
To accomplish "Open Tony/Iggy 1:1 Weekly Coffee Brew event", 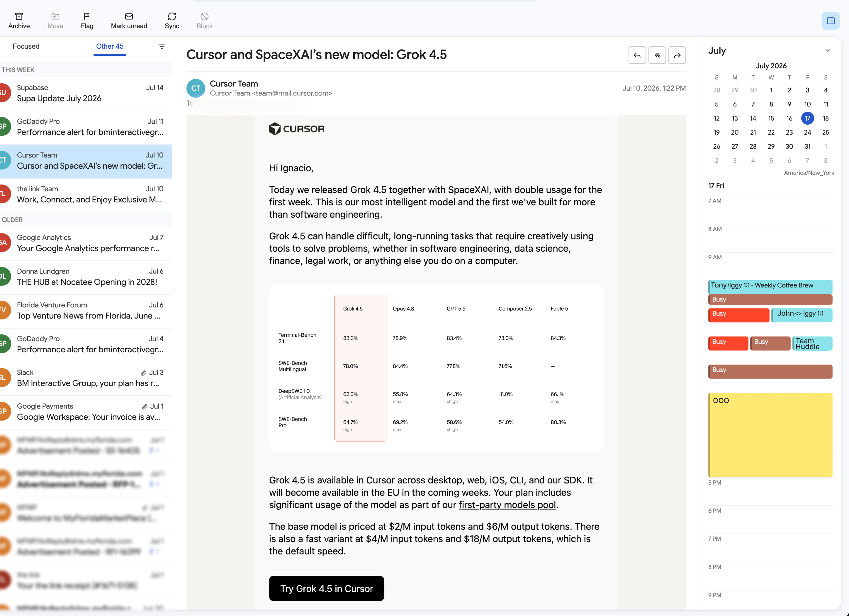I will (x=770, y=287).
